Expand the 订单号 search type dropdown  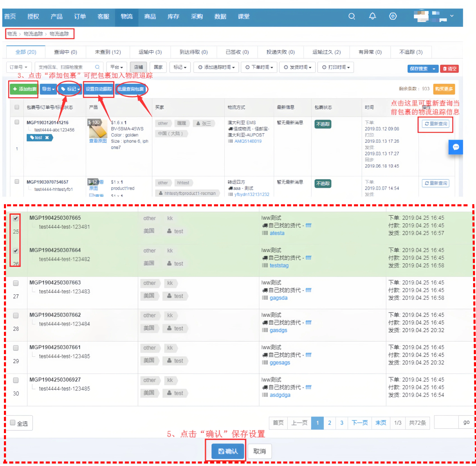click(x=18, y=67)
